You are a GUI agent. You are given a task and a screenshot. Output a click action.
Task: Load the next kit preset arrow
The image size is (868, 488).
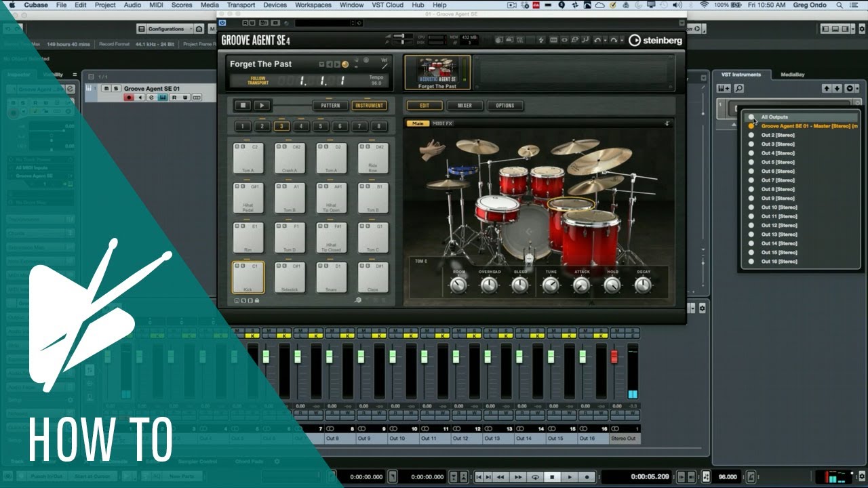[x=337, y=64]
